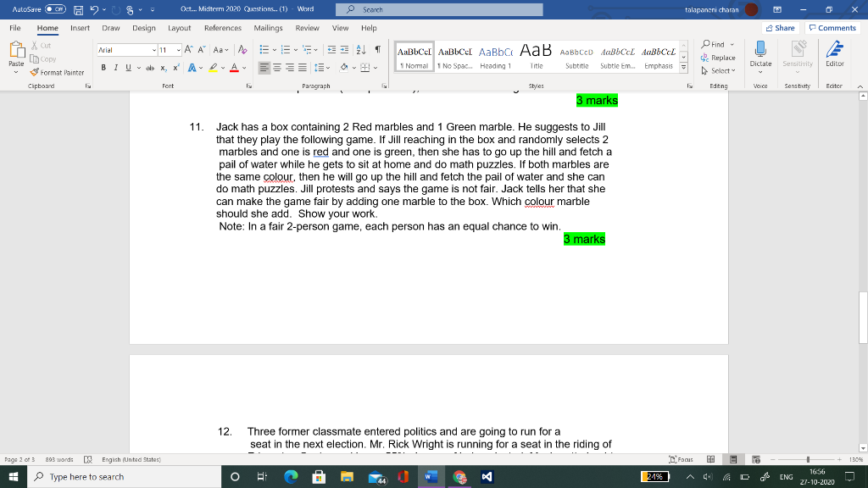Switch to Read Mode view
This screenshot has width=868, height=488.
pos(711,459)
